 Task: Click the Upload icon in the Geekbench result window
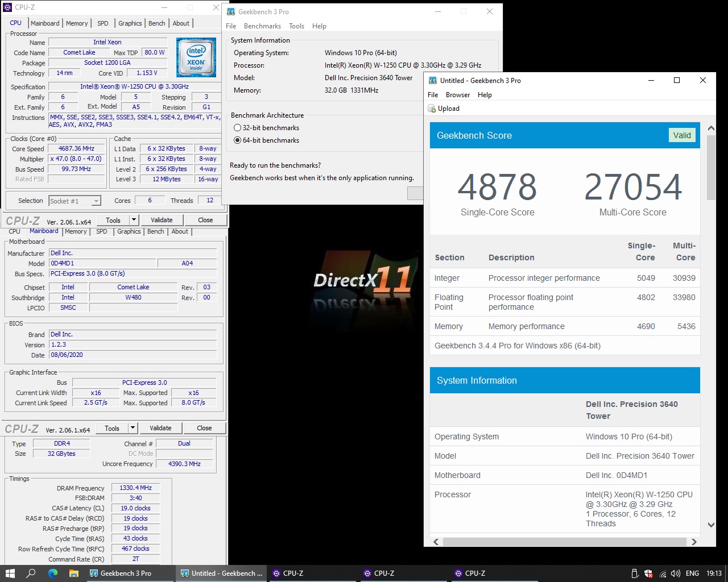(x=432, y=109)
